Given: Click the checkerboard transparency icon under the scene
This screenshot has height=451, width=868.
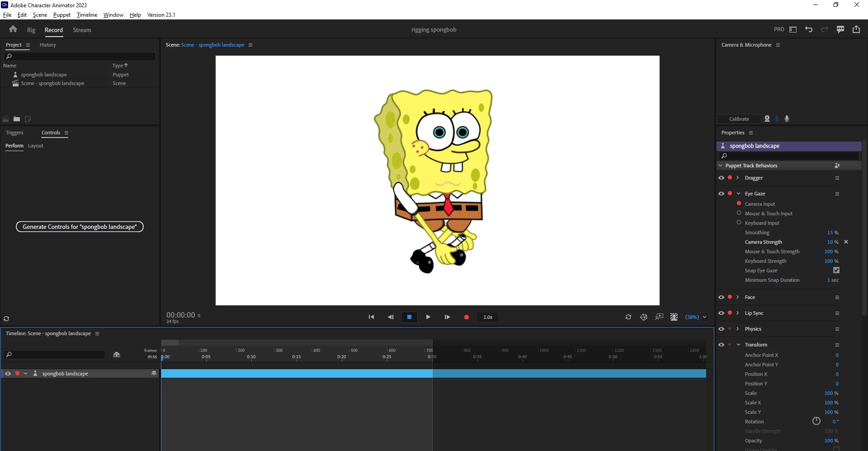Looking at the screenshot, I should (x=674, y=317).
